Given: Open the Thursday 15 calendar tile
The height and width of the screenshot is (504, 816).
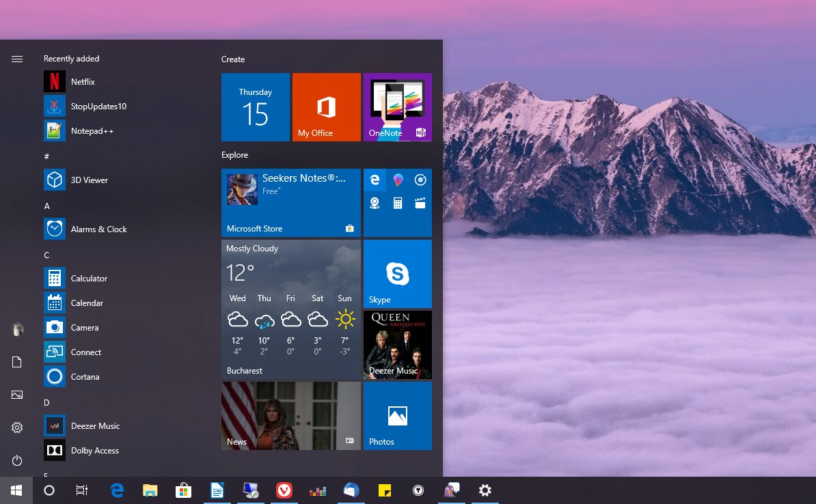Looking at the screenshot, I should pos(256,107).
